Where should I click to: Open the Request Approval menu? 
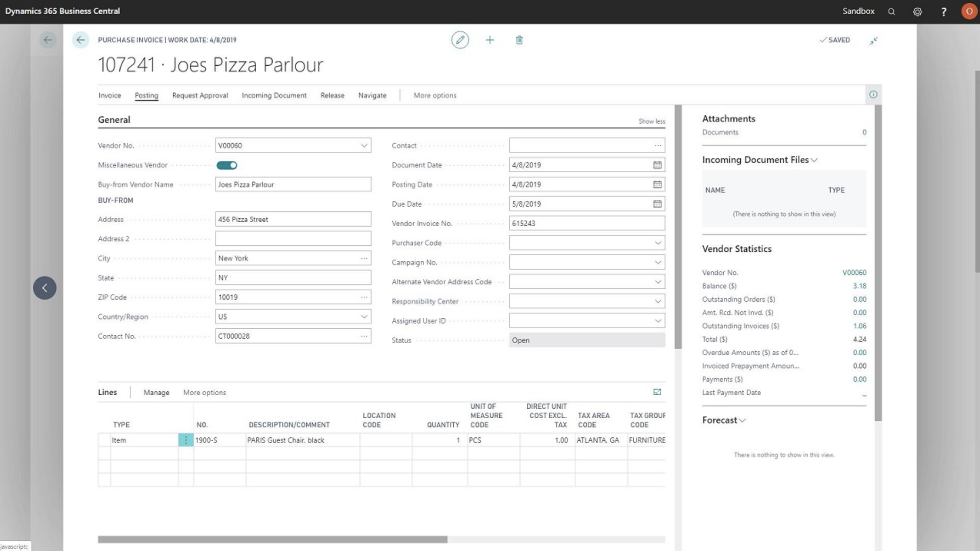[200, 96]
